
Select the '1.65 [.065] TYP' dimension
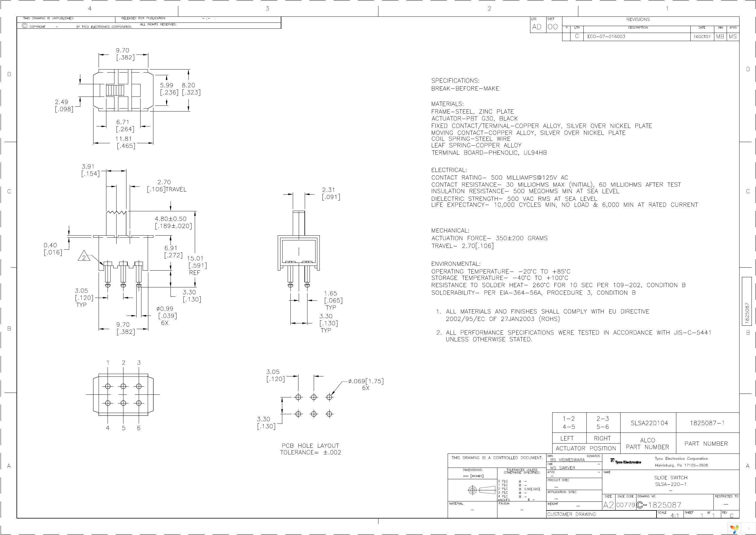point(333,300)
